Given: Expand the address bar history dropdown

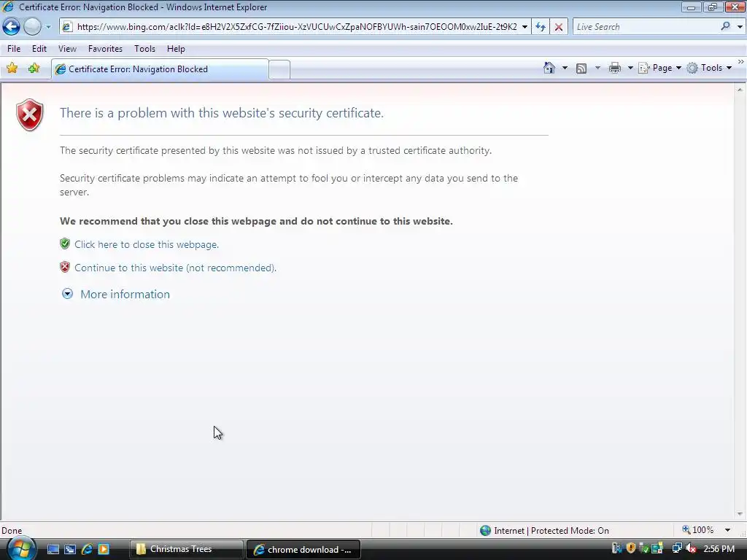Looking at the screenshot, I should coord(525,27).
